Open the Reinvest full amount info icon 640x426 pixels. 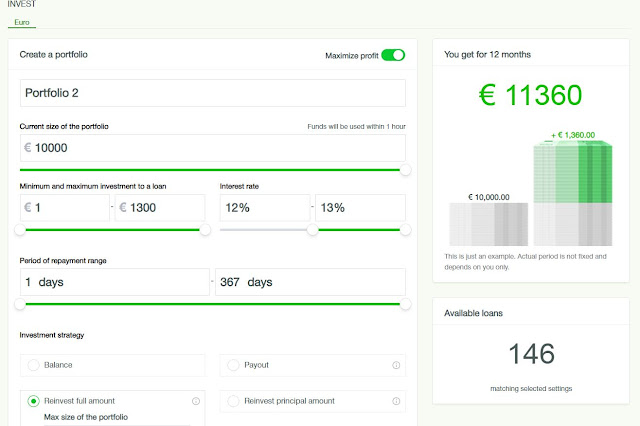(x=196, y=401)
